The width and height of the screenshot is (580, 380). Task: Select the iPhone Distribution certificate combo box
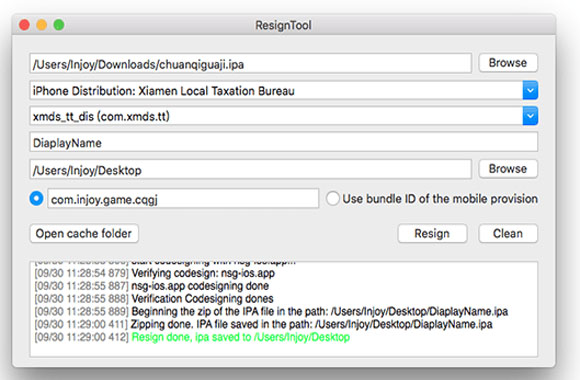(x=283, y=90)
